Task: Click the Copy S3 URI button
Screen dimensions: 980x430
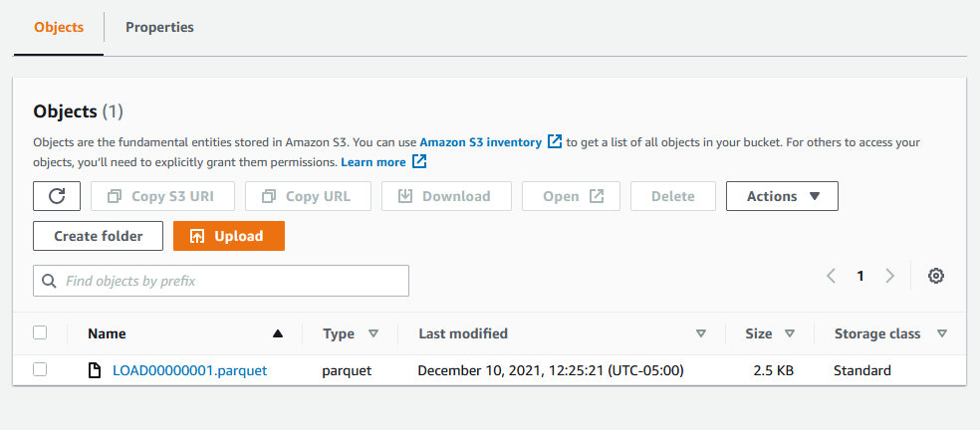Action: coord(162,196)
